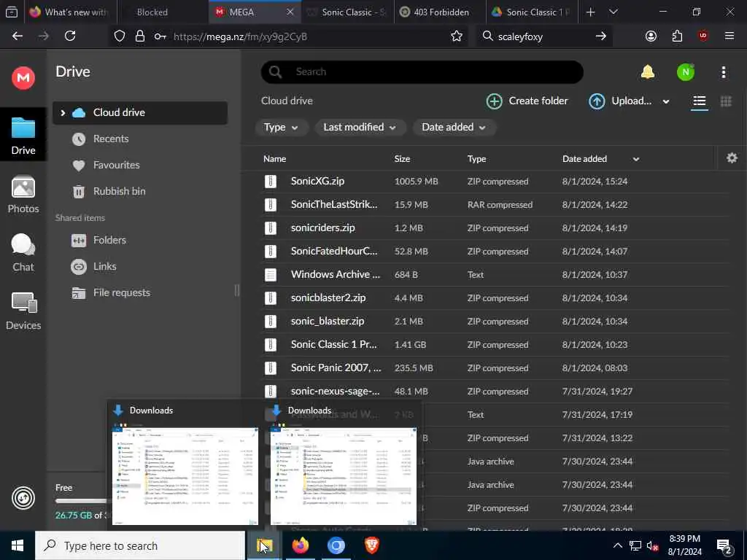
Task: Select the sonicblaster2.zip file
Action: [x=495, y=297]
